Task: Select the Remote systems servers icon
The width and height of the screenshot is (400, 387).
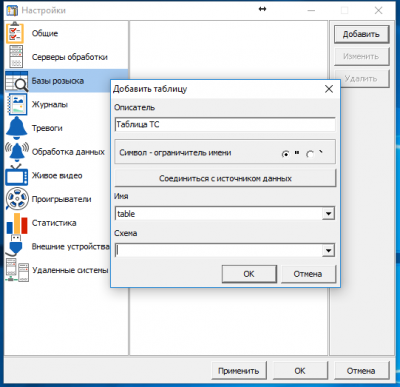Action: [x=17, y=270]
